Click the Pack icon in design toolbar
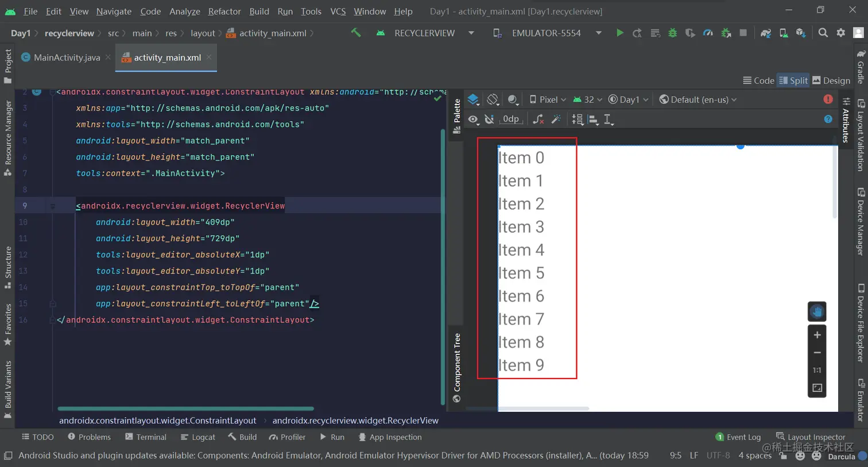The width and height of the screenshot is (868, 467). [578, 119]
